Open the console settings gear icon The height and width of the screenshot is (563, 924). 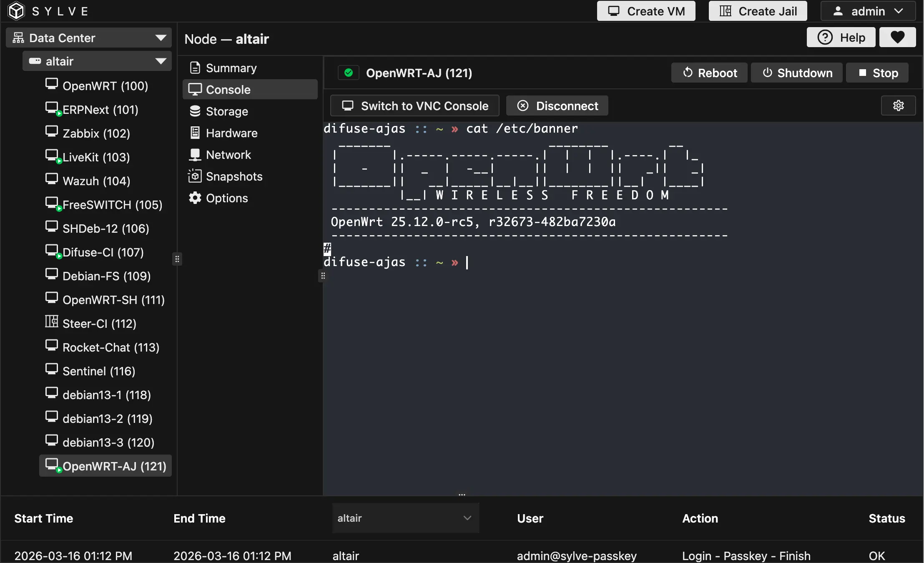tap(898, 106)
